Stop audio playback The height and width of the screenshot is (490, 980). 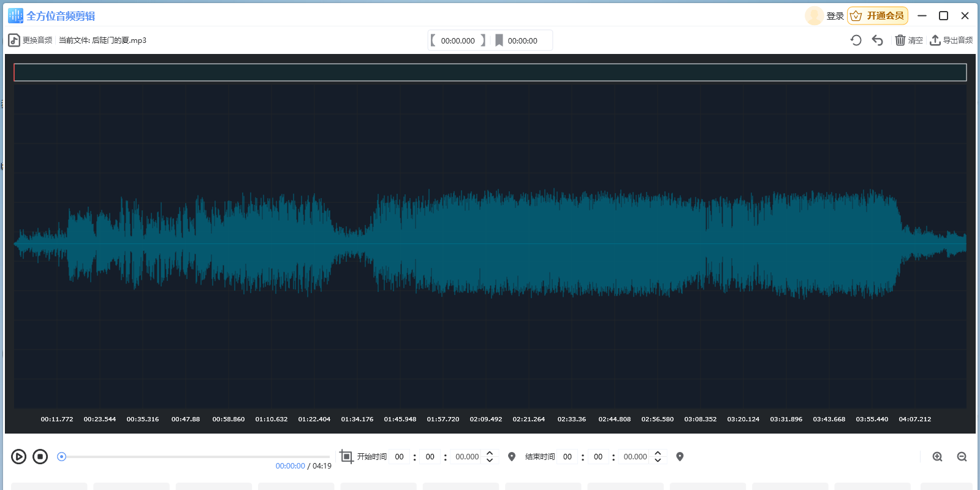pyautogui.click(x=40, y=456)
